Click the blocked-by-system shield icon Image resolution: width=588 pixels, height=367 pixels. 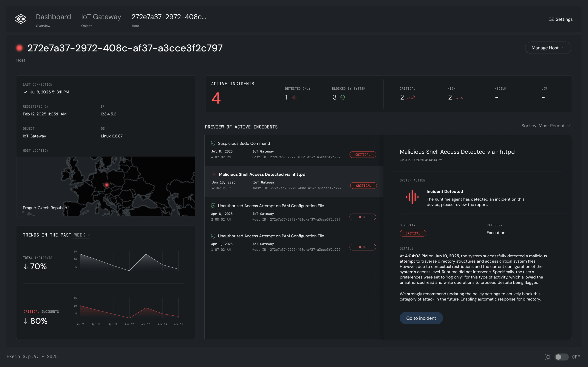point(343,97)
